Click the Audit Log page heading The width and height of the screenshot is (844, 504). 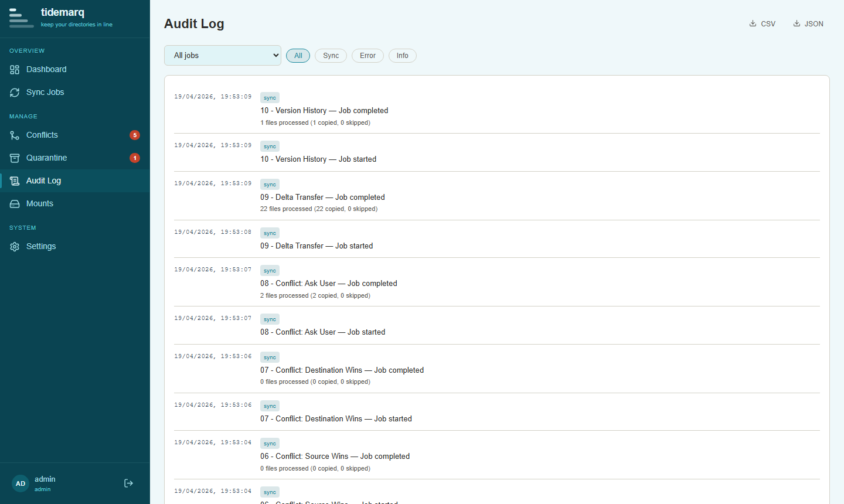[x=194, y=24]
